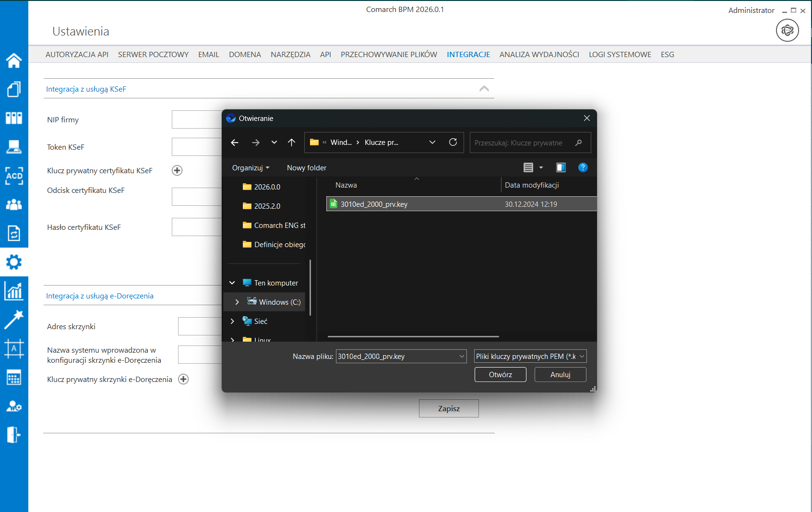Collapse the Integracja z usługą KSeF section

coord(484,89)
